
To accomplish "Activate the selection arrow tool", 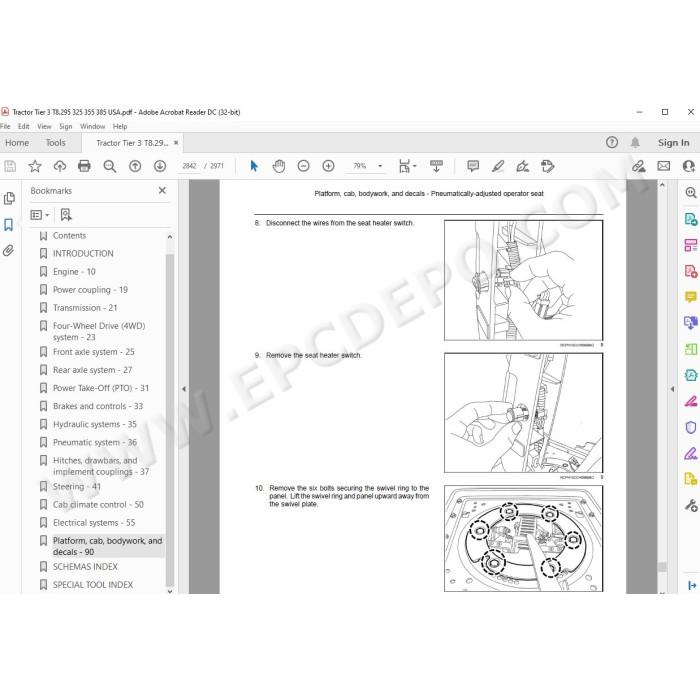I will (x=254, y=167).
